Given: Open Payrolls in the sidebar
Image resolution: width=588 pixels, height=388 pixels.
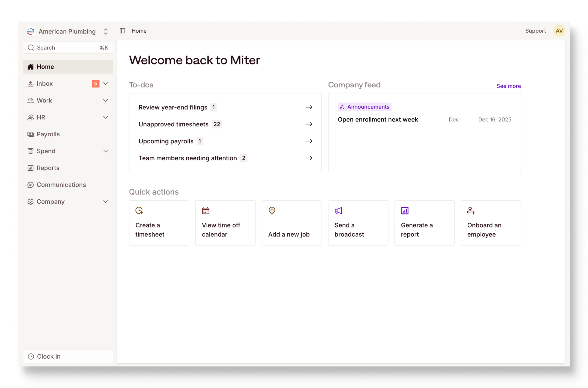Looking at the screenshot, I should click(68, 134).
